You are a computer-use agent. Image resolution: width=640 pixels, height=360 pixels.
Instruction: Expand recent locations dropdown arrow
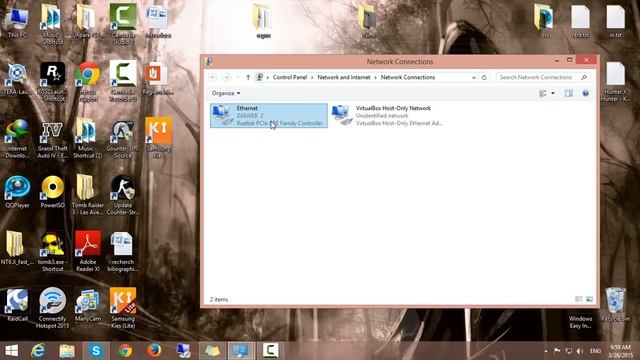point(238,77)
